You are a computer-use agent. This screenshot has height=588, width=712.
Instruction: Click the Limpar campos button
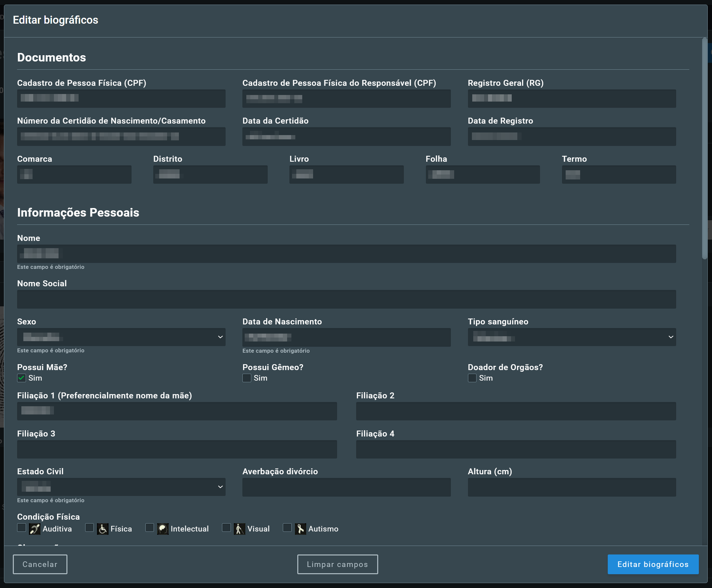point(337,564)
